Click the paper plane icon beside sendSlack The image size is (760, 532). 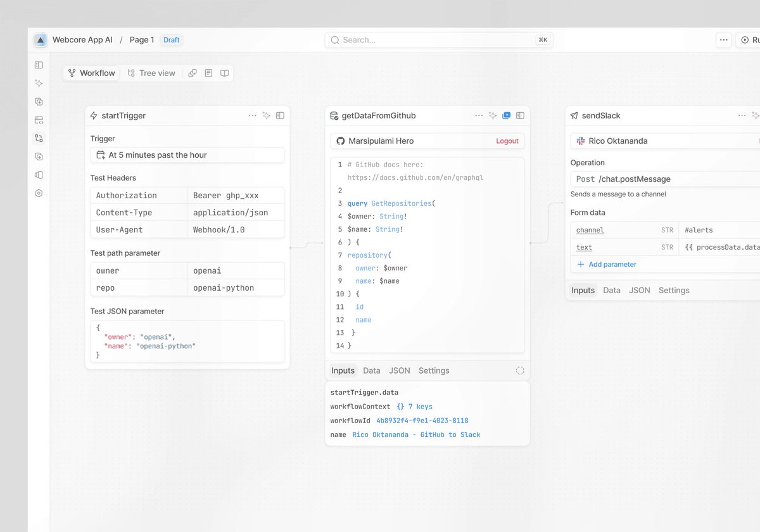574,116
